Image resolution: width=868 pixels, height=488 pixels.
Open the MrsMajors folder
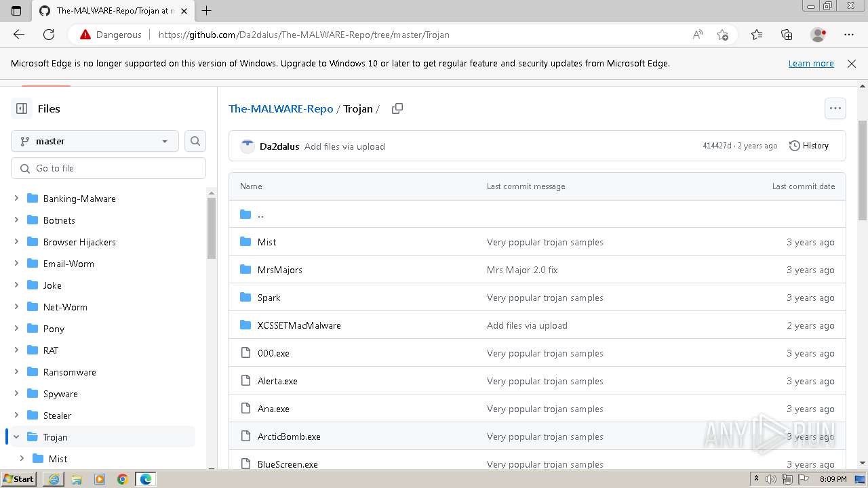(280, 270)
